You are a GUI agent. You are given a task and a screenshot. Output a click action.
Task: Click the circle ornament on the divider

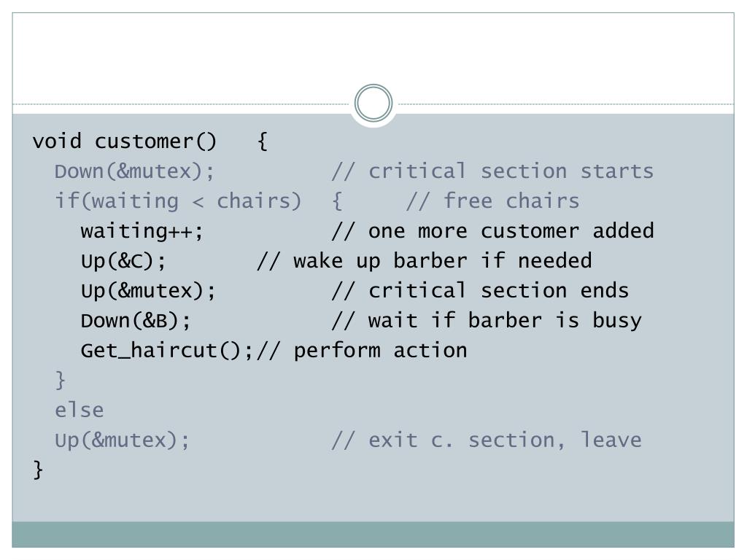[373, 104]
